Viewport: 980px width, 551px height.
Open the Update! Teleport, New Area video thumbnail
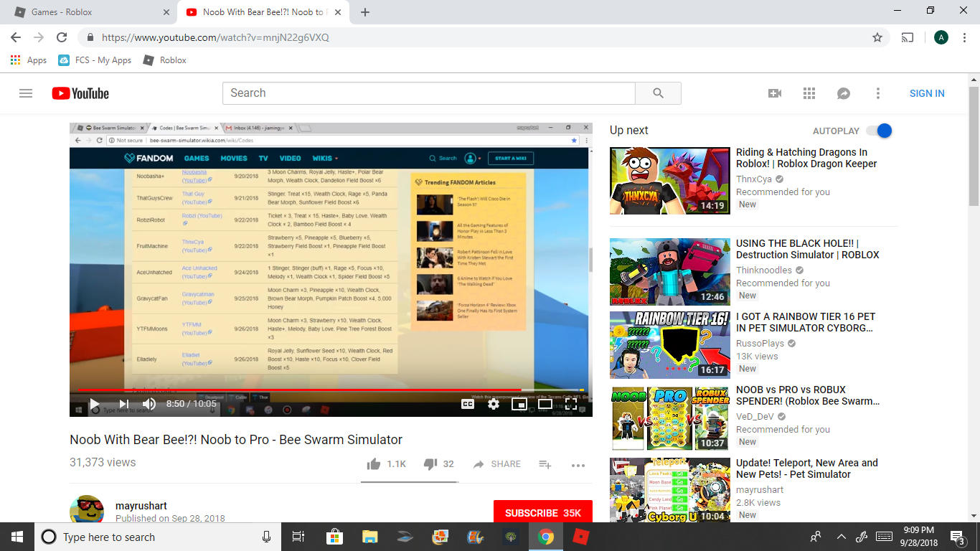[x=670, y=491]
